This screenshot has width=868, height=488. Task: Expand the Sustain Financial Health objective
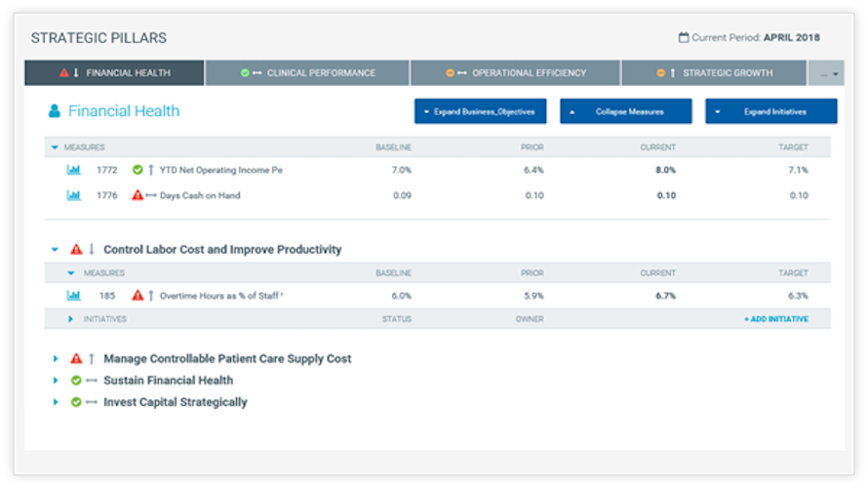click(56, 381)
